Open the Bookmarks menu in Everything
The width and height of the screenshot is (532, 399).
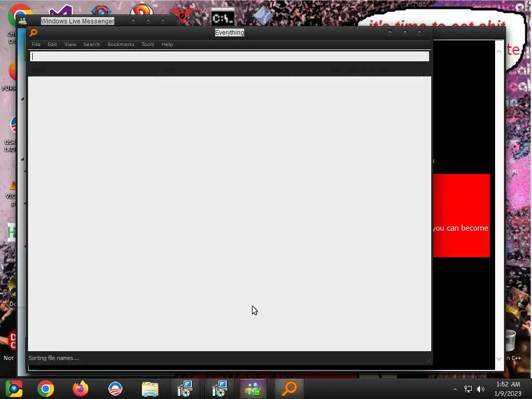tap(121, 45)
